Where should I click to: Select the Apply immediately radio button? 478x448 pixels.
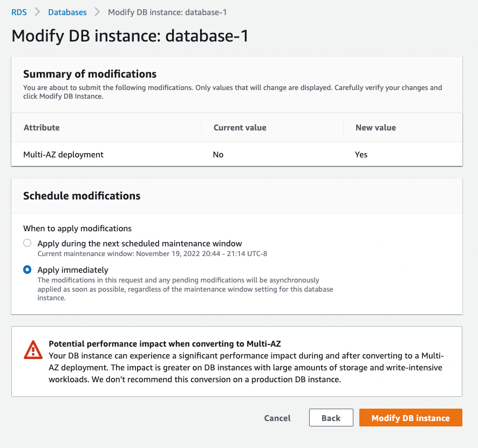(28, 270)
